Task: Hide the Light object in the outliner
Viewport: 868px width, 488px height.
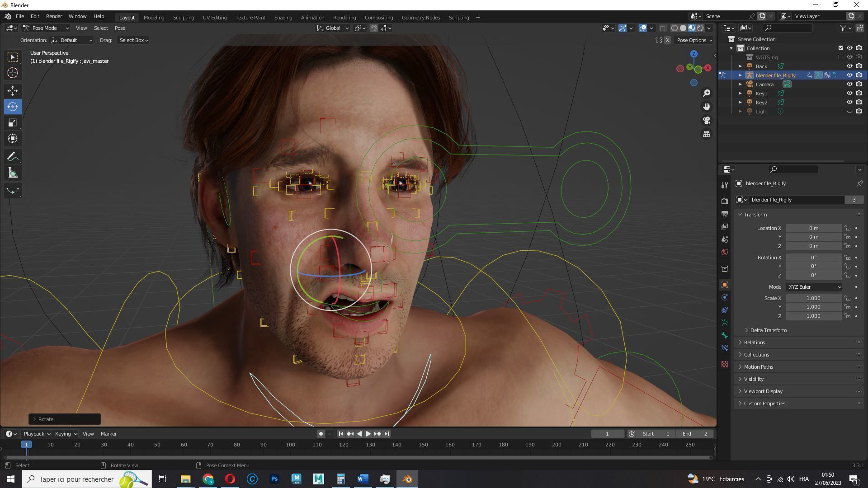Action: pyautogui.click(x=850, y=111)
